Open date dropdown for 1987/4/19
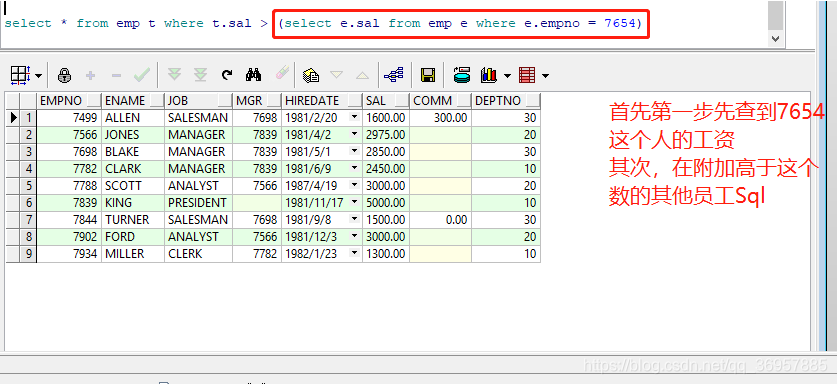The height and width of the screenshot is (384, 837). pyautogui.click(x=354, y=185)
